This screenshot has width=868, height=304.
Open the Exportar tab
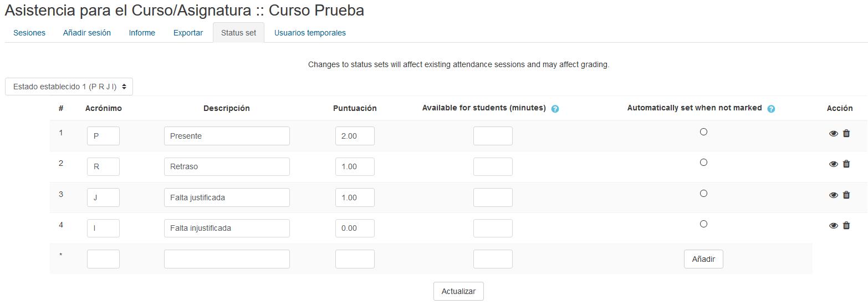(x=188, y=33)
